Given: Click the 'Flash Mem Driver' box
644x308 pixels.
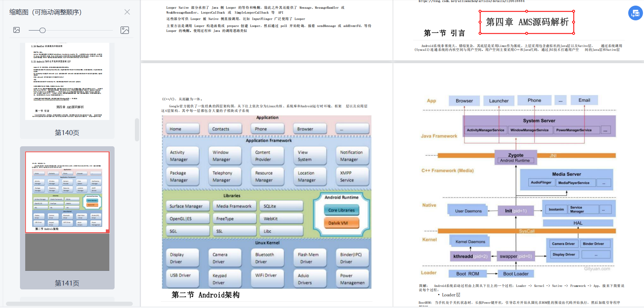Looking at the screenshot, I should pos(310,258).
